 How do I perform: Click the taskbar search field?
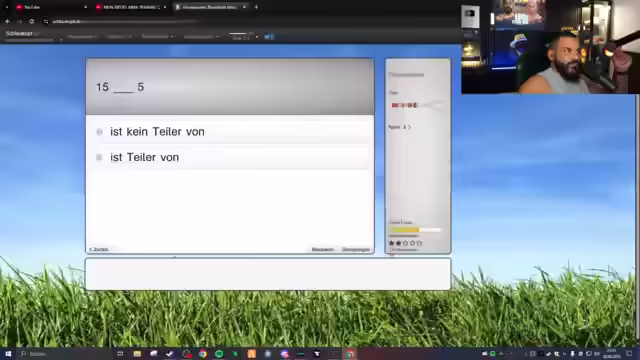click(65, 354)
